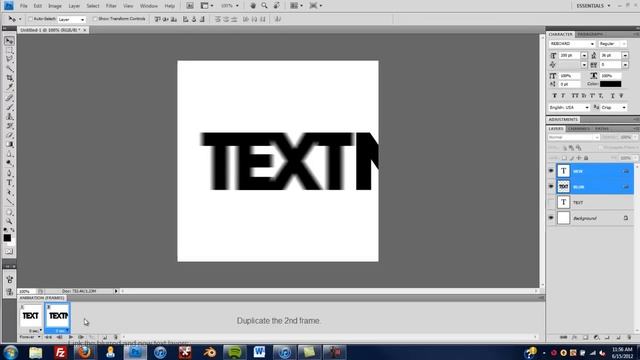Switch to the Paragraph tab
This screenshot has height=360, width=640.
click(x=590, y=34)
